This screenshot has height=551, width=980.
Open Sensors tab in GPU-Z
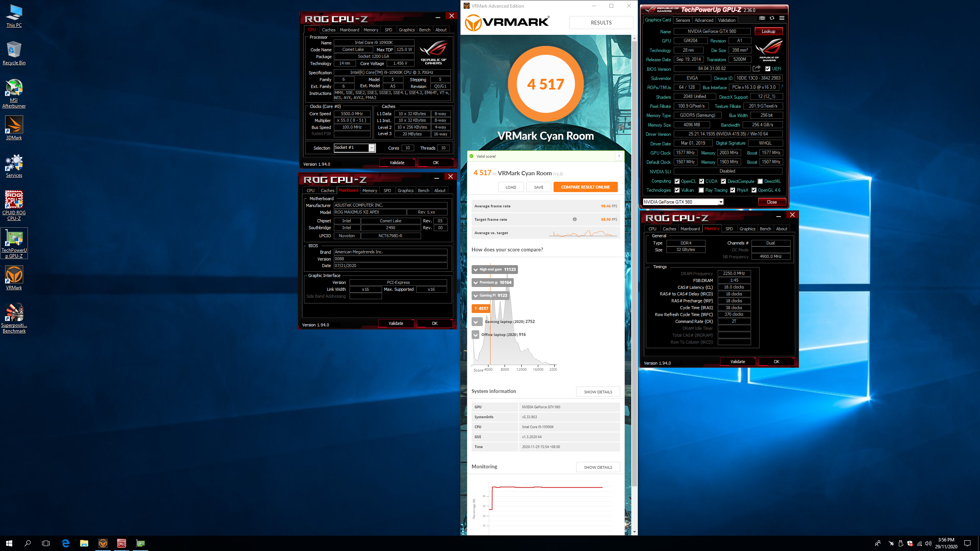tap(683, 20)
